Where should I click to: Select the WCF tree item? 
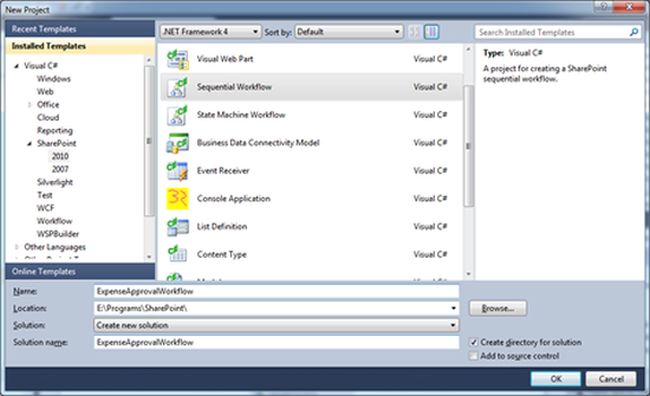tap(46, 208)
